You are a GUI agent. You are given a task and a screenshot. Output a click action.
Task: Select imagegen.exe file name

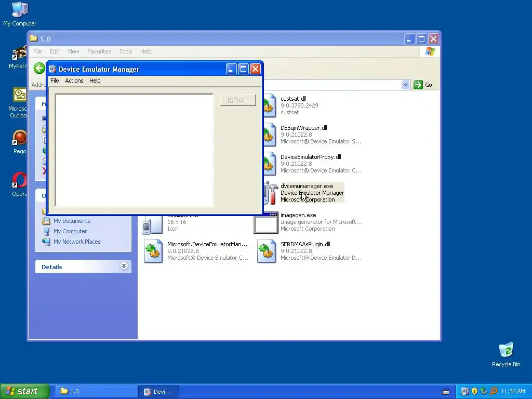[298, 215]
